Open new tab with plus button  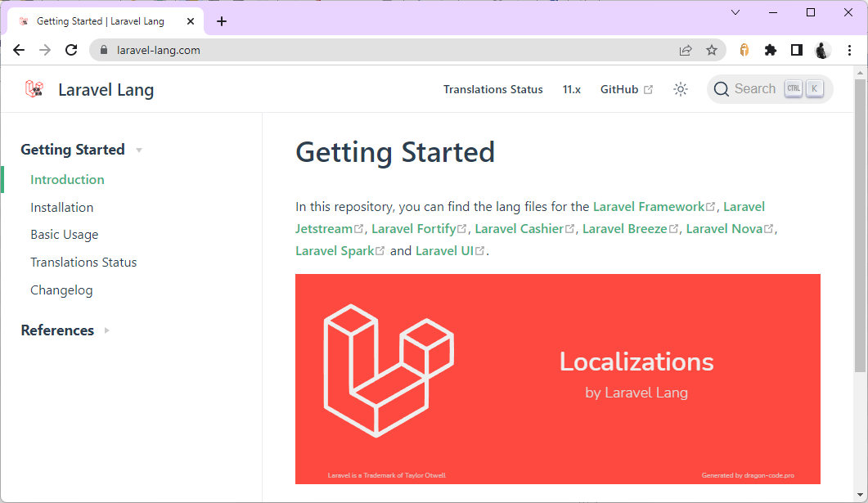pyautogui.click(x=222, y=21)
